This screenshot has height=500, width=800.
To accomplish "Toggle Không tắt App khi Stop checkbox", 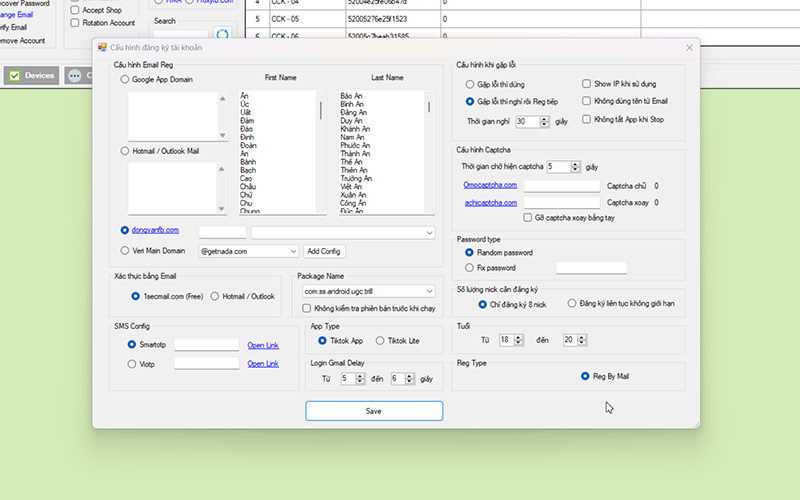I will tap(586, 119).
